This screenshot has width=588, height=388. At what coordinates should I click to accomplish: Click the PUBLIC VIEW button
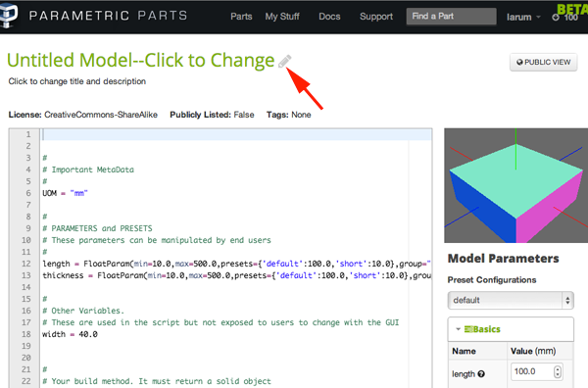click(x=543, y=63)
